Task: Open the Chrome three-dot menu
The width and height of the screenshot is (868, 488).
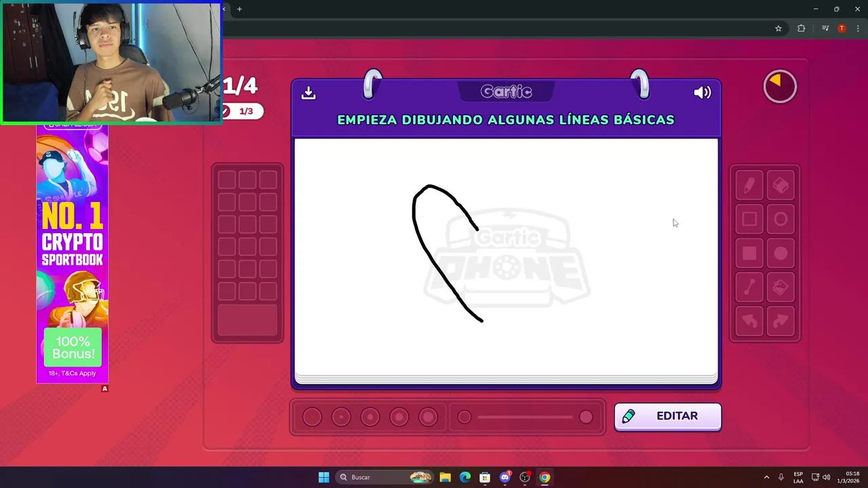Action: (x=858, y=28)
